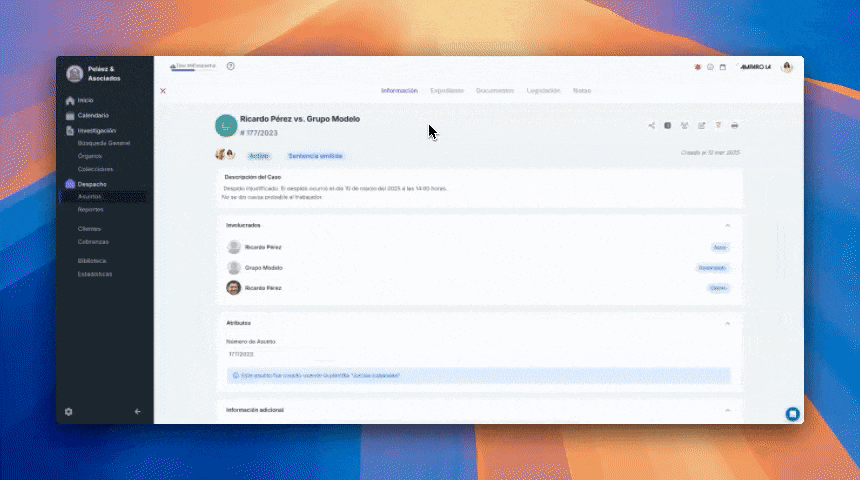
Task: Click the Grupo Modelo gray avatar
Action: pyautogui.click(x=234, y=268)
